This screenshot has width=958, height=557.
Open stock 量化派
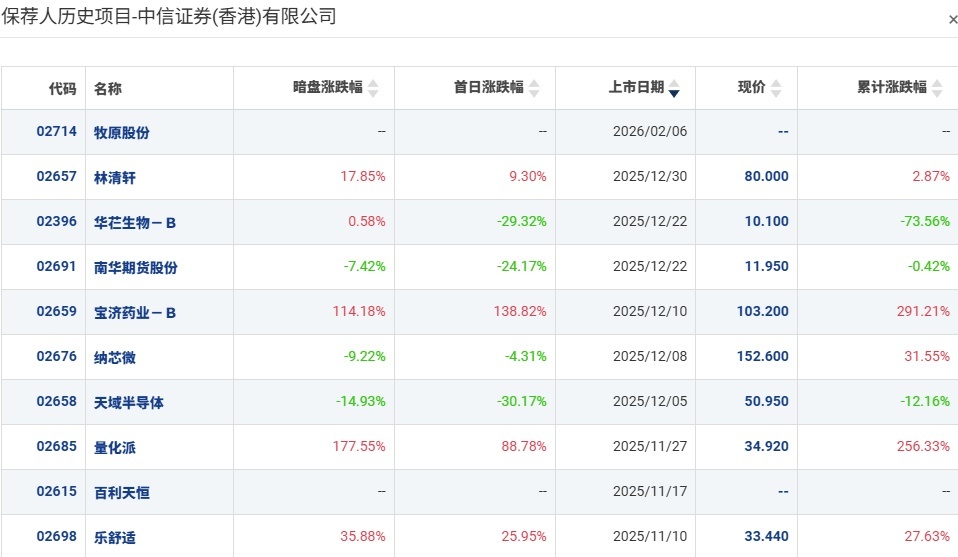pyautogui.click(x=114, y=448)
